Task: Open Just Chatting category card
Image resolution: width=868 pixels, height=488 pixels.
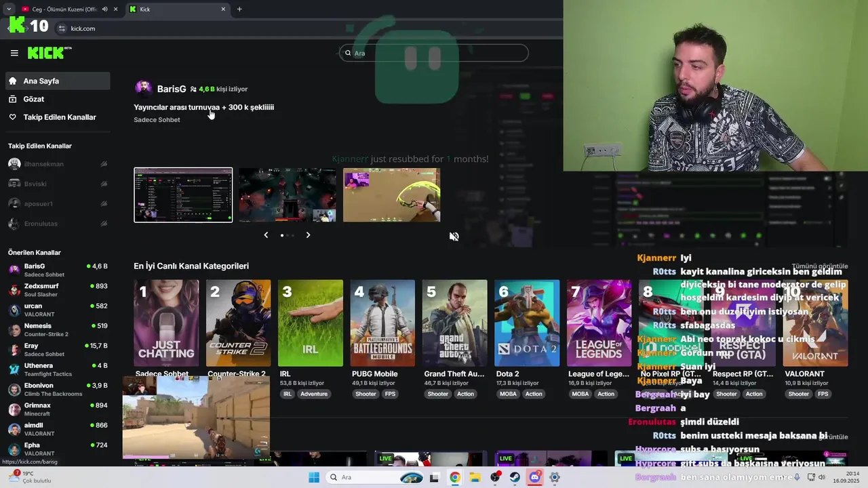Action: point(166,323)
